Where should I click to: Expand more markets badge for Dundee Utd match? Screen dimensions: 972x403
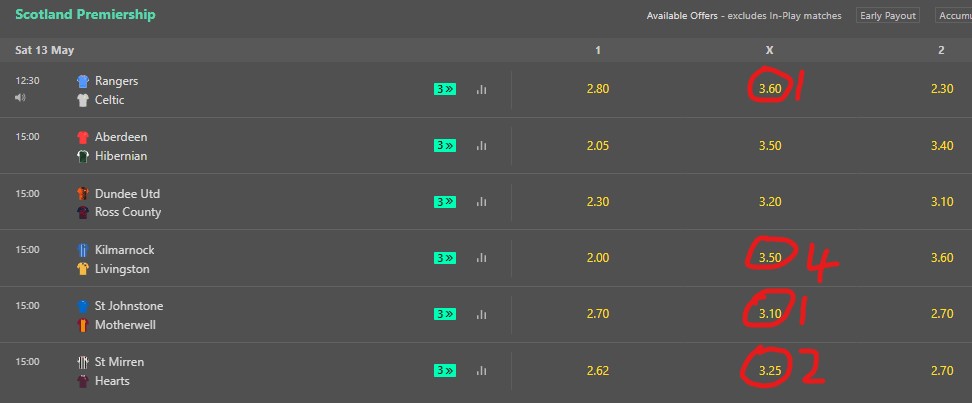[444, 202]
